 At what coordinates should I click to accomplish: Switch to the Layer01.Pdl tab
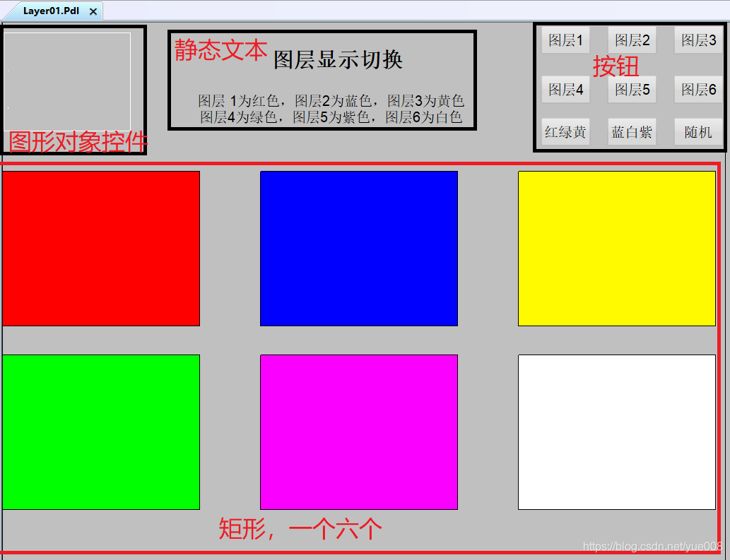click(x=50, y=11)
